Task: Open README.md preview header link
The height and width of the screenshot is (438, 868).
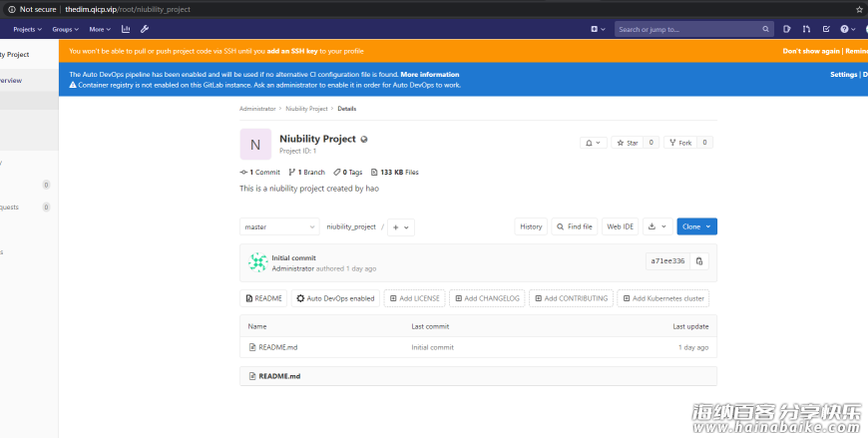Action: click(x=279, y=376)
